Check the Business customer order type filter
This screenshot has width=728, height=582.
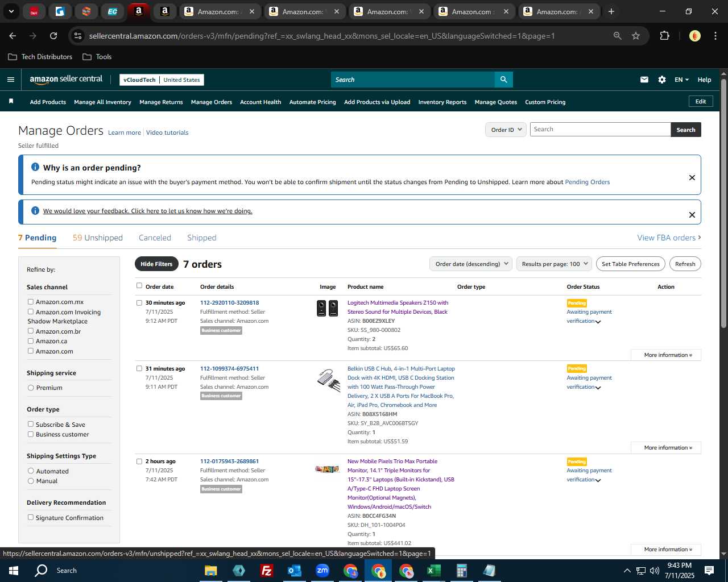click(x=31, y=434)
